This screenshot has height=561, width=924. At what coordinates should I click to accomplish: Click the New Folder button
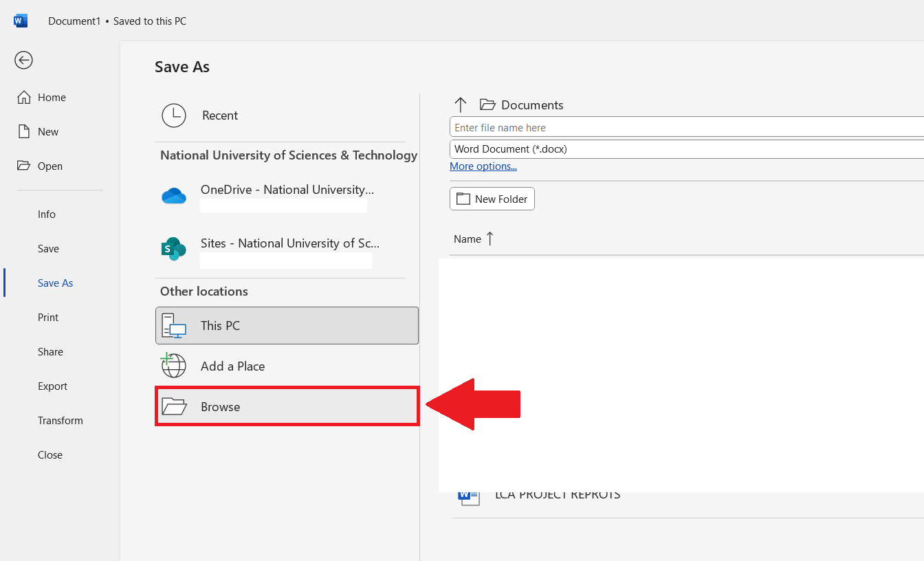(492, 199)
